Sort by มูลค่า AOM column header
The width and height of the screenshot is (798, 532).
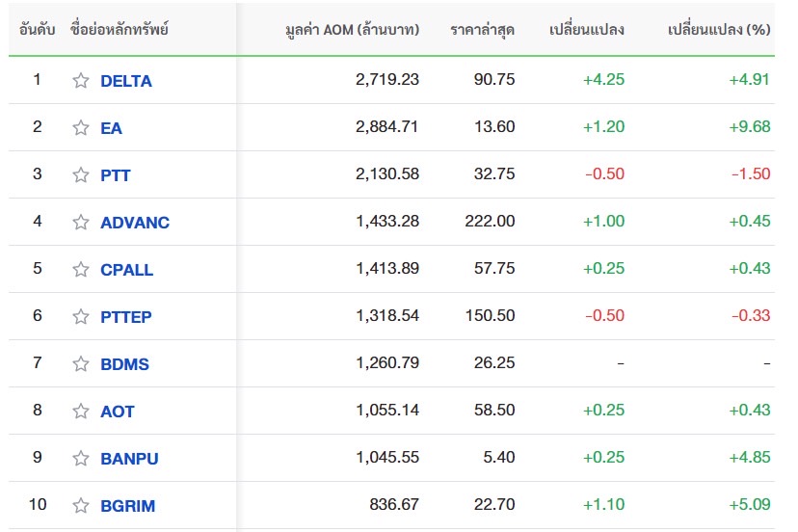click(352, 30)
